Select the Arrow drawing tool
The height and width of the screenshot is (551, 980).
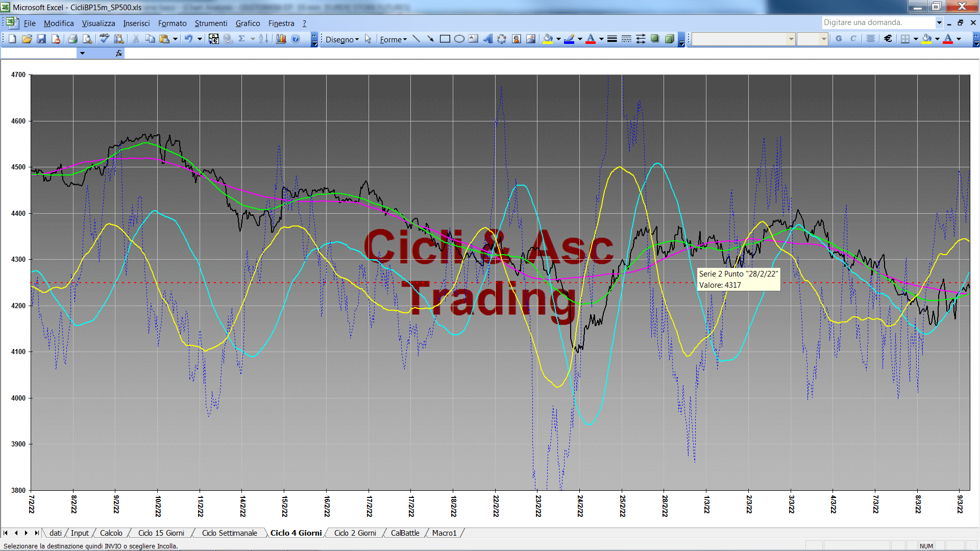(430, 39)
